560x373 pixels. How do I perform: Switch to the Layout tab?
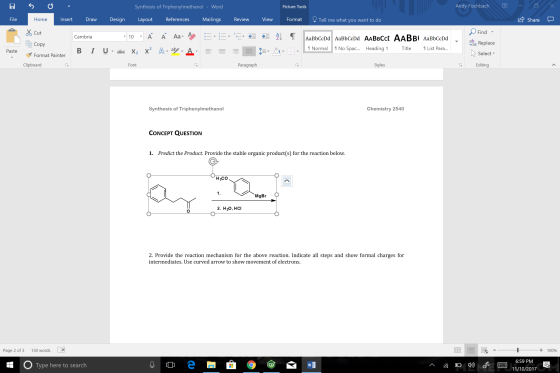(x=145, y=19)
